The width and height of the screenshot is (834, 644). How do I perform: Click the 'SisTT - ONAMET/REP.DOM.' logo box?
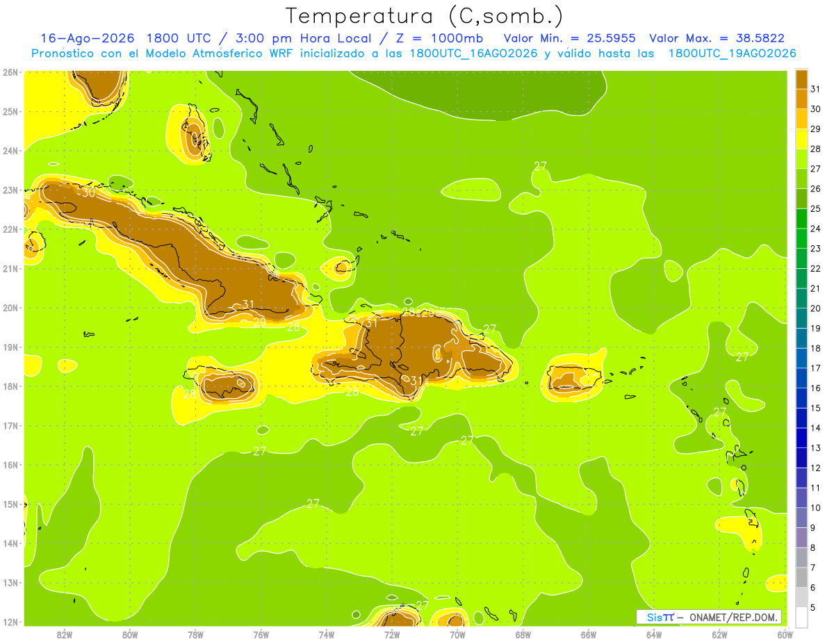(x=708, y=617)
